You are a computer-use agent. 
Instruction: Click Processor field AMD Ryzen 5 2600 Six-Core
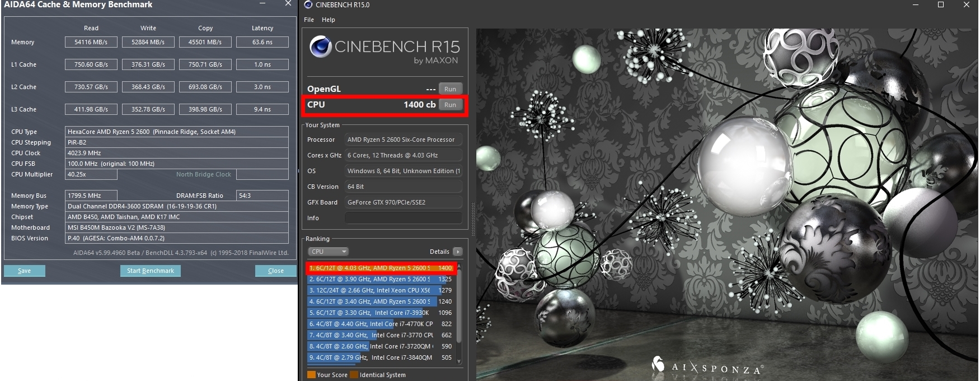pos(404,140)
